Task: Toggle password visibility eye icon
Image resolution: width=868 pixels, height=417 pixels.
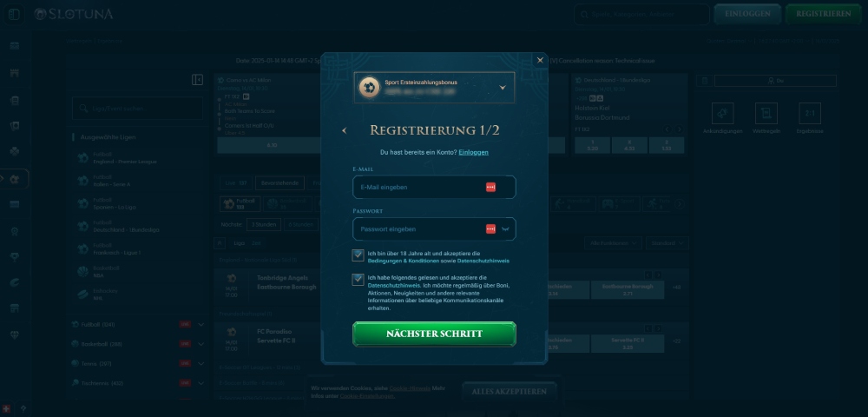Action: [x=506, y=229]
